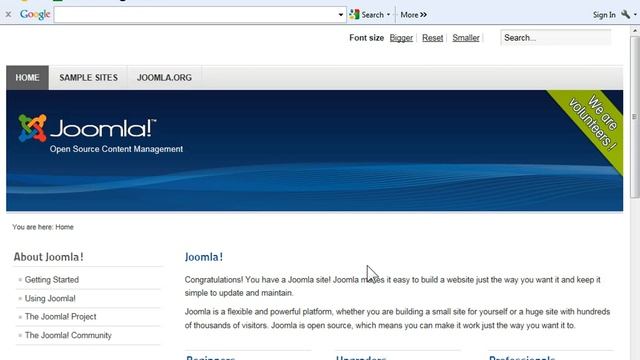This screenshot has height=360, width=640.
Task: Open the HOME menu tab
Action: coord(27,78)
